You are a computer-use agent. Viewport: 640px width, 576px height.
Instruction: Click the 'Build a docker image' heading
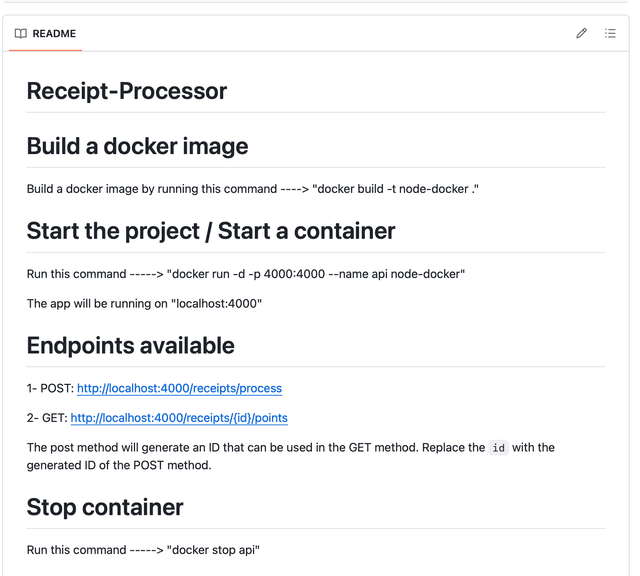[137, 146]
